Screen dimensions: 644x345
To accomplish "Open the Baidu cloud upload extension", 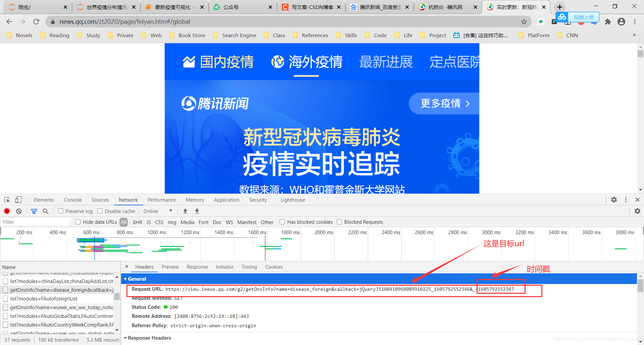I will pyautogui.click(x=578, y=17).
